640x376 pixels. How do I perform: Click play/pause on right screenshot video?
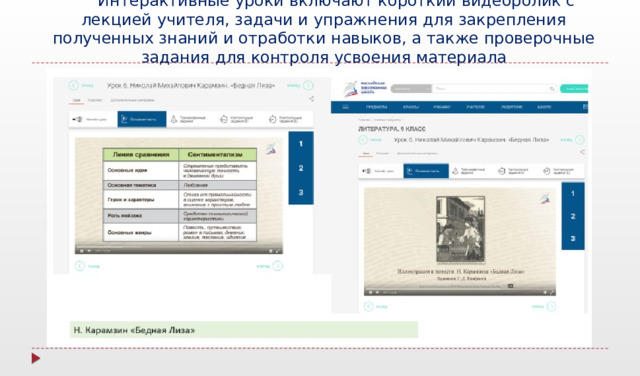click(x=370, y=292)
